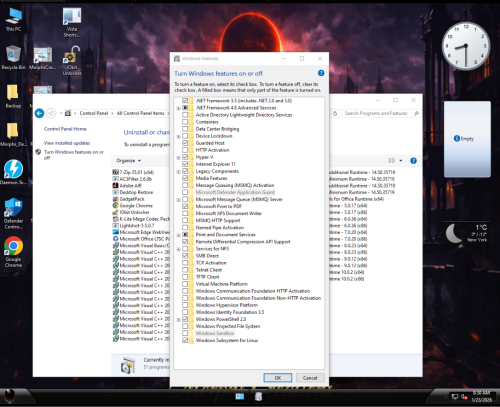This screenshot has width=500, height=407.
Task: Select K-Lite Mega Codec Pack entry
Action: [141, 219]
